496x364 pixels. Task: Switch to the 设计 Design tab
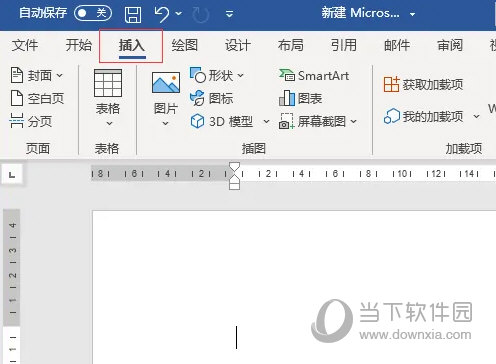coord(238,45)
